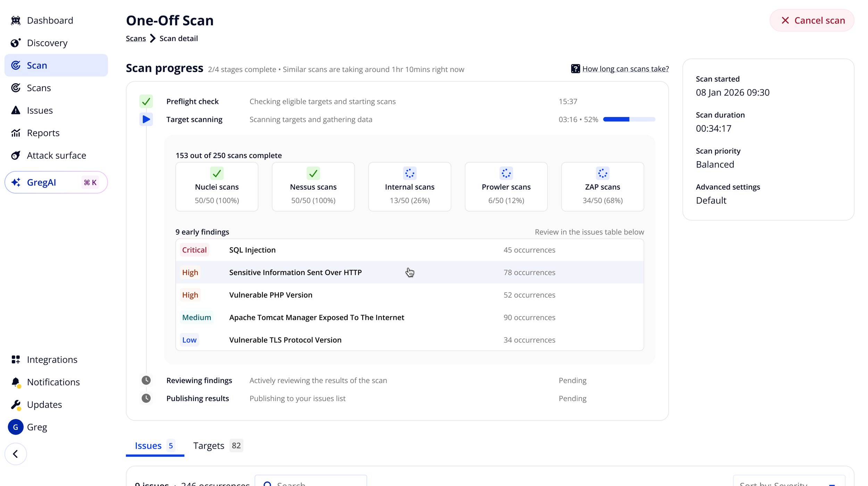Image resolution: width=868 pixels, height=486 pixels.
Task: Collapse the left sidebar
Action: pos(16,454)
